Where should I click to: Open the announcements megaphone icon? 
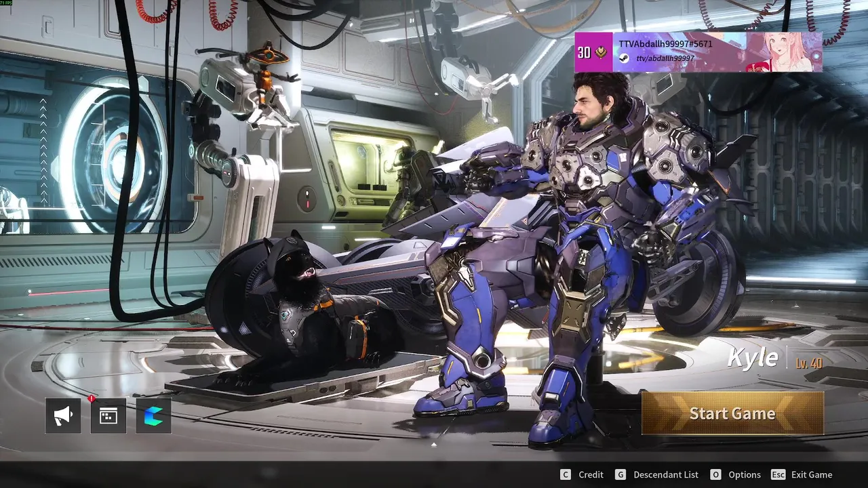point(63,415)
